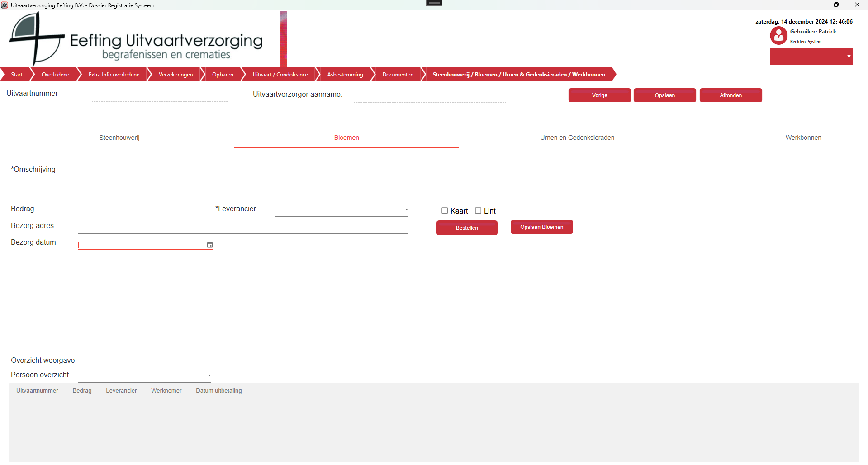868x465 pixels.
Task: Focus the Bezorg adres input field
Action: click(x=243, y=227)
